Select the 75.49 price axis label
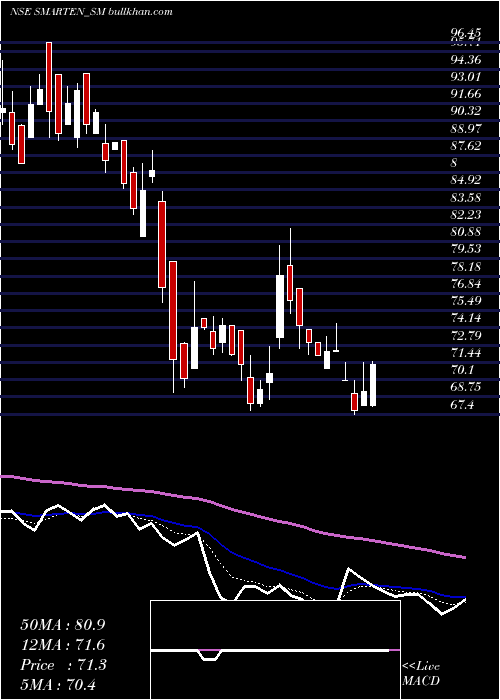This screenshot has width=500, height=700. click(466, 301)
